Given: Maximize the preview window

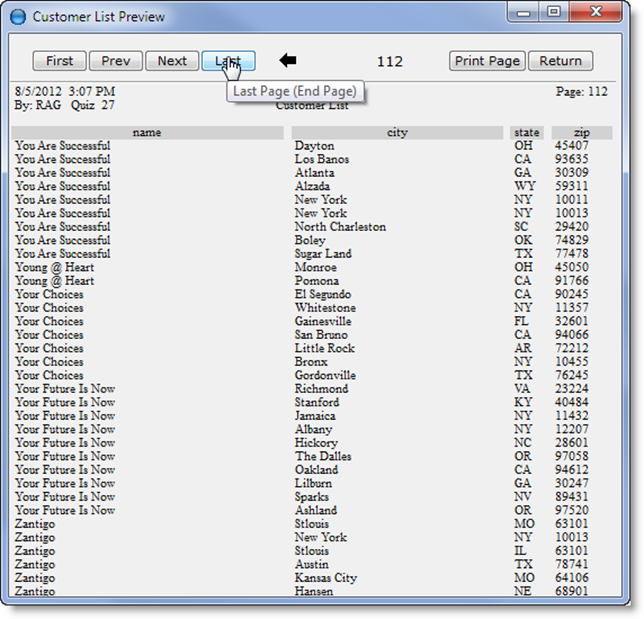Looking at the screenshot, I should 552,13.
